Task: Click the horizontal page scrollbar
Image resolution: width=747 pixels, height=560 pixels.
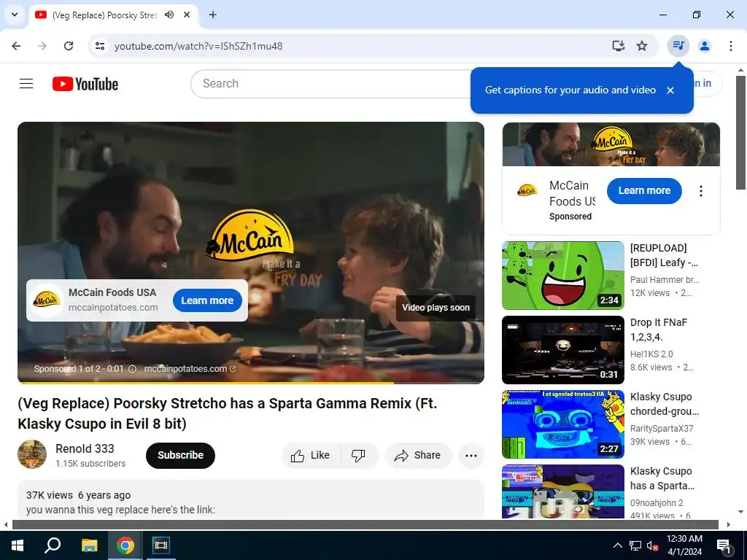Action: click(x=365, y=525)
